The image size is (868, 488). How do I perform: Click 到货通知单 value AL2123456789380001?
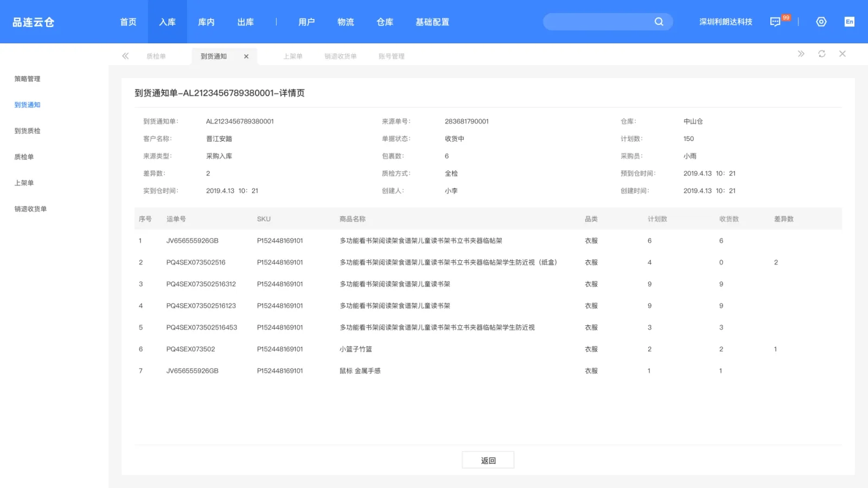click(x=240, y=121)
